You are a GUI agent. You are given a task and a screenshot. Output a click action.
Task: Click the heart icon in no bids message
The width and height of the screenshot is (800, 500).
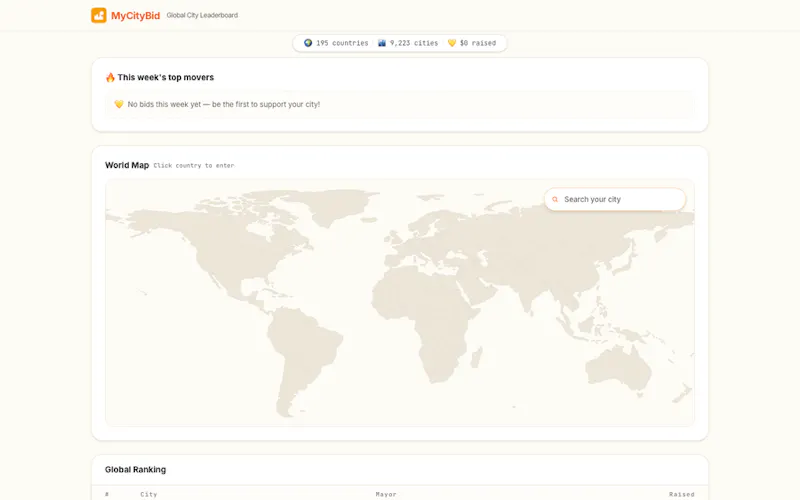tap(119, 104)
